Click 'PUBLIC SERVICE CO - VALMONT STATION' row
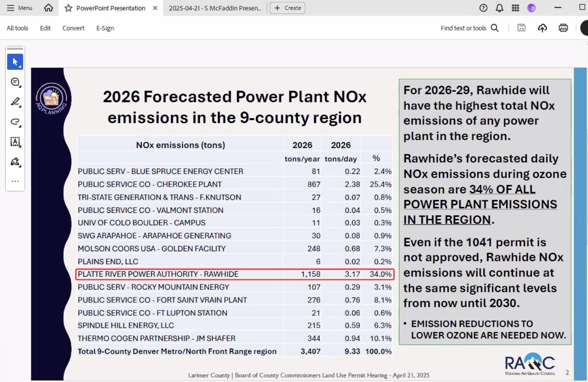Viewport: 588px width, 382px height. [x=235, y=210]
